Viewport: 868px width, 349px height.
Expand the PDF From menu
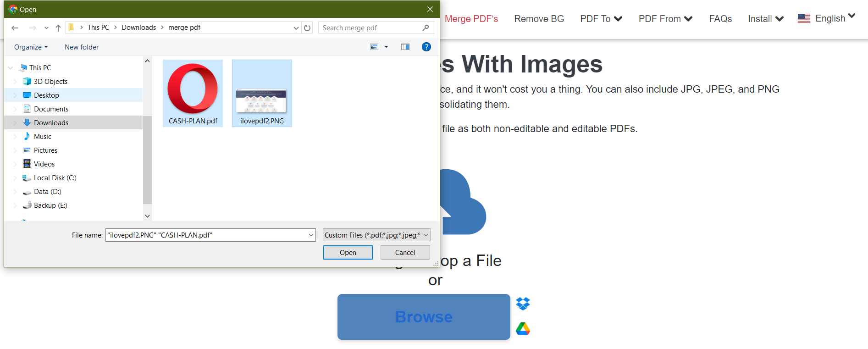pos(665,19)
